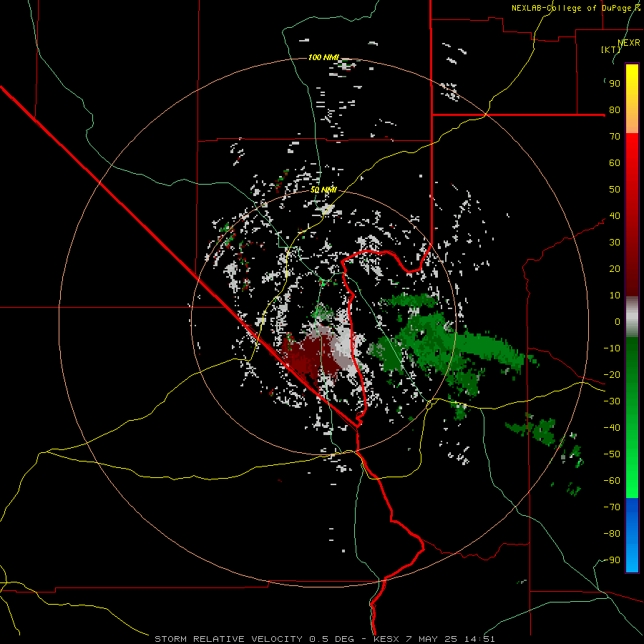Image resolution: width=644 pixels, height=644 pixels.
Task: Click the -20 knot scale label
Action: click(x=612, y=375)
